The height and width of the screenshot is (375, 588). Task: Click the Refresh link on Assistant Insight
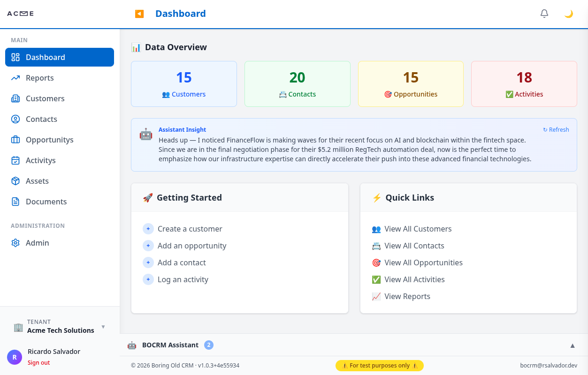tap(556, 129)
